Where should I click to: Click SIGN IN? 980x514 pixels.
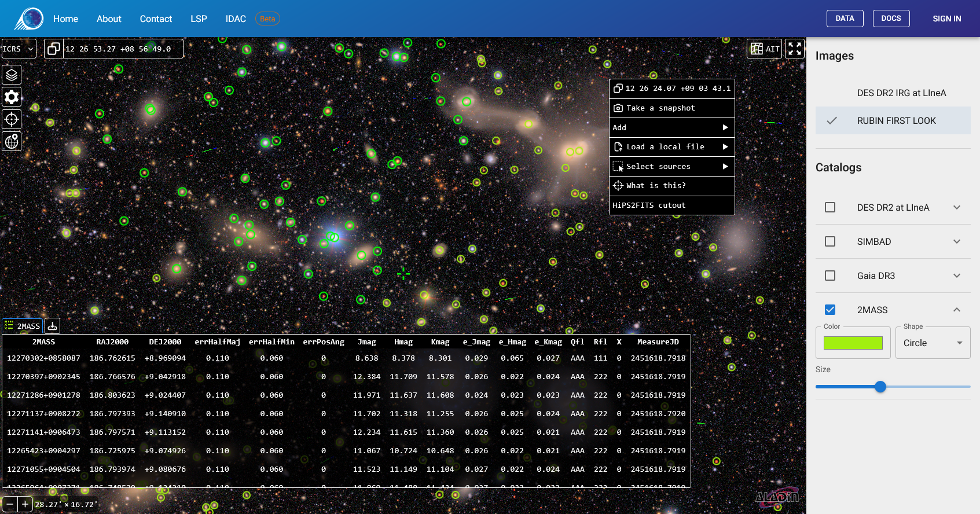(x=946, y=19)
